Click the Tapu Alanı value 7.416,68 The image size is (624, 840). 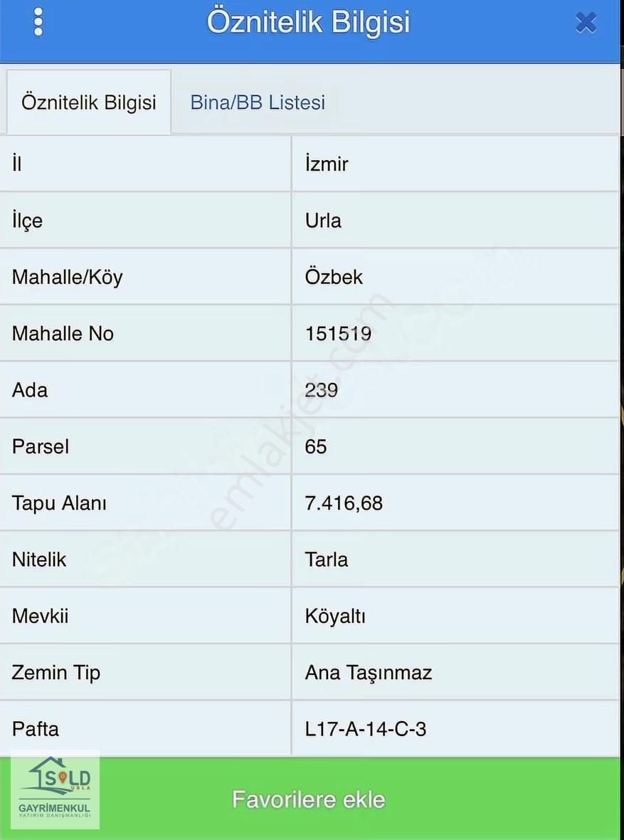[x=344, y=503]
